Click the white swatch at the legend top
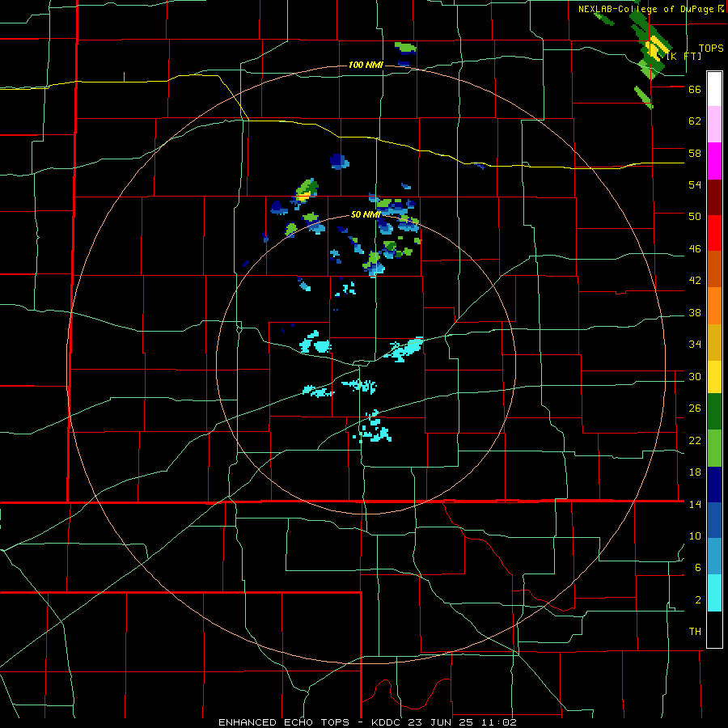This screenshot has height=728, width=728. 714,89
